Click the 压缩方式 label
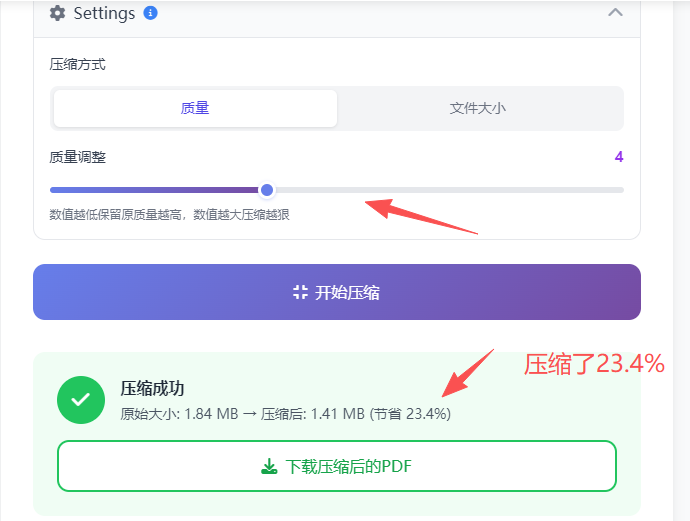 (77, 65)
